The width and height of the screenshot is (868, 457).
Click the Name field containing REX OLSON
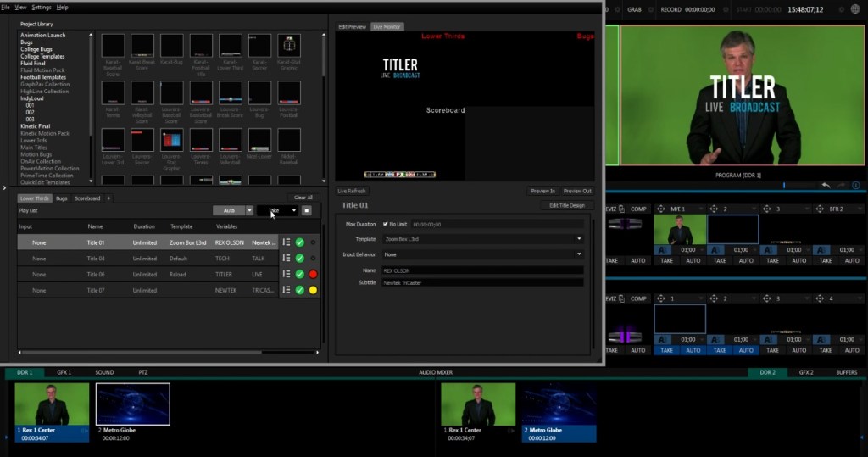tap(481, 270)
